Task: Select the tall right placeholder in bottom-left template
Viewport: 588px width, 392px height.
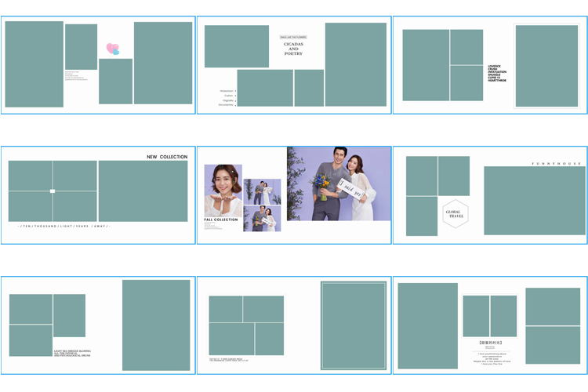Action: [156, 325]
